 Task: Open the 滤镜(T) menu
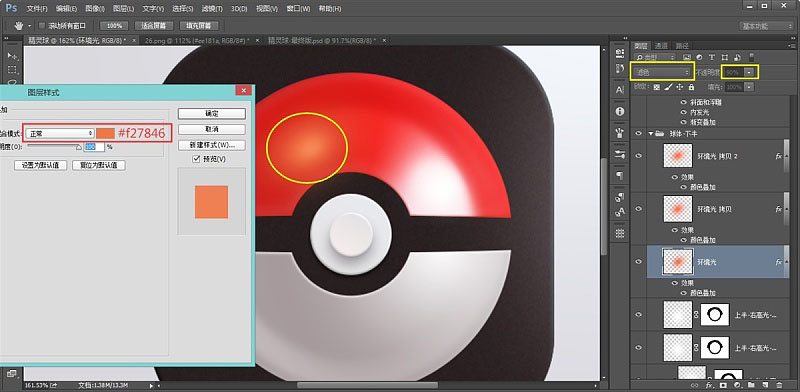pos(212,9)
